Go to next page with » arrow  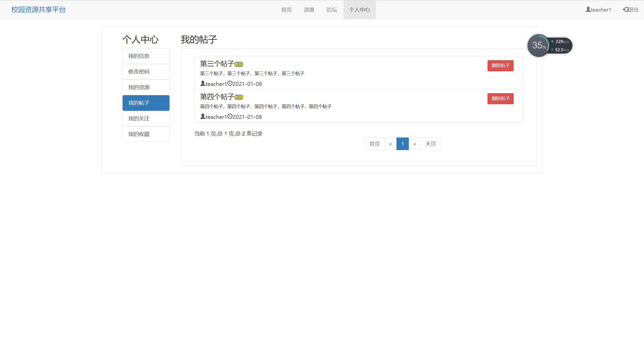[415, 144]
